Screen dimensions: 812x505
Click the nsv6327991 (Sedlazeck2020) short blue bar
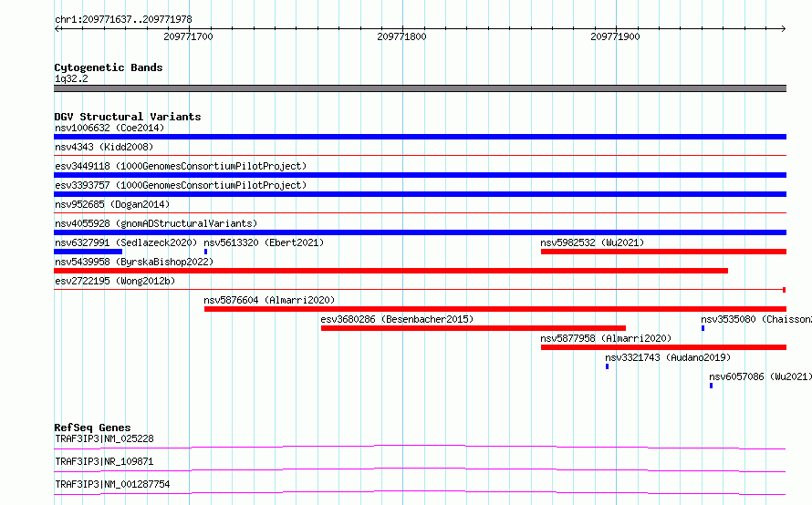(x=88, y=252)
